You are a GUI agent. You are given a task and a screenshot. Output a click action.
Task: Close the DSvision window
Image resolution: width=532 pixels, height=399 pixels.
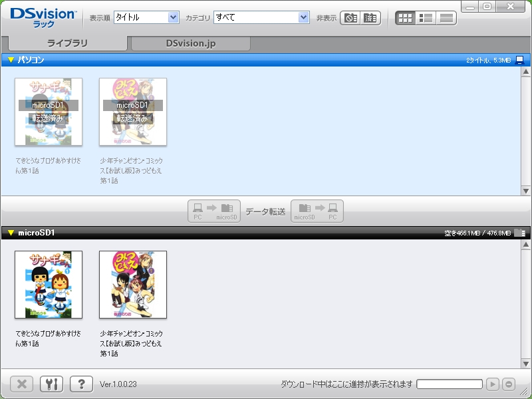pos(510,7)
